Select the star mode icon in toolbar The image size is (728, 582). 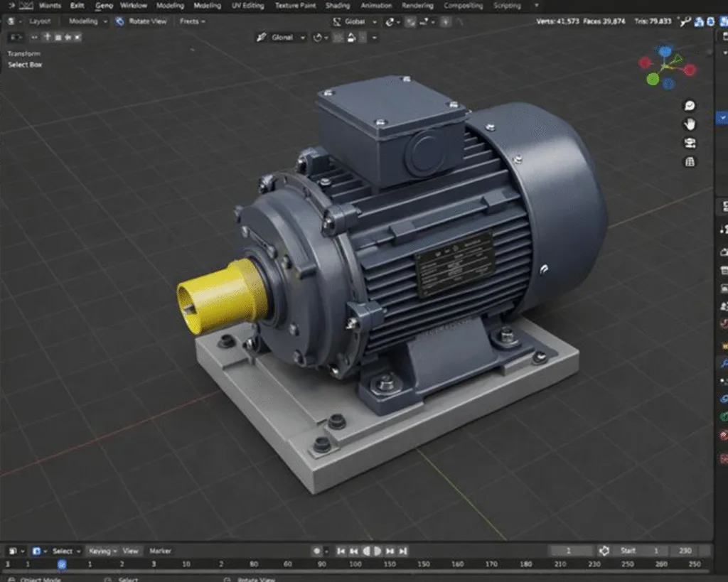click(68, 37)
